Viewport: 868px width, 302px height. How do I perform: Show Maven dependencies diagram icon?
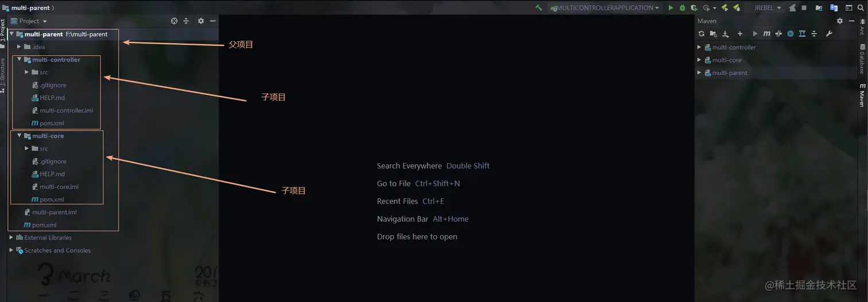click(802, 34)
